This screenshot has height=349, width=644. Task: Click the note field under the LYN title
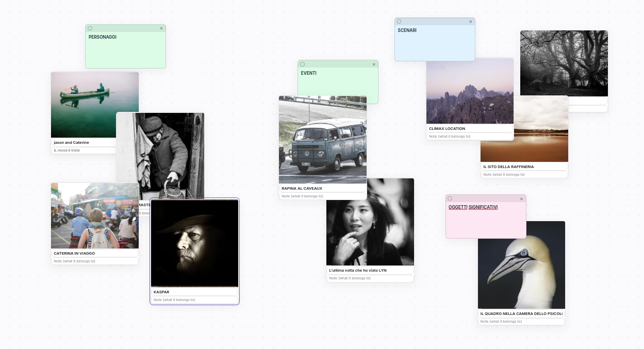pos(370,278)
